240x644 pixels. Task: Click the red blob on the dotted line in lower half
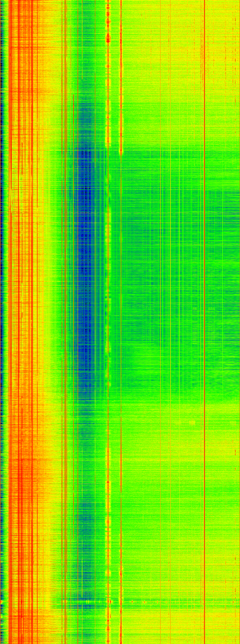click(108, 482)
